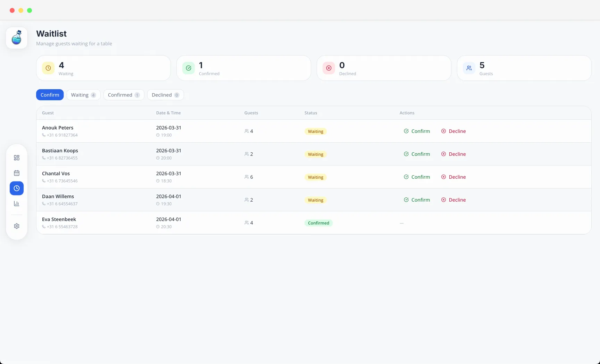Open the bar chart analytics icon

point(17,204)
